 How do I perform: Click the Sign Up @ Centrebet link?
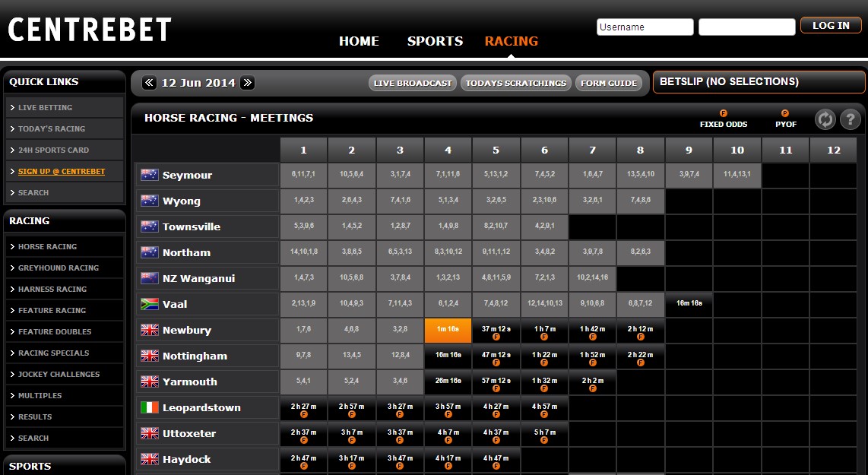pyautogui.click(x=62, y=172)
